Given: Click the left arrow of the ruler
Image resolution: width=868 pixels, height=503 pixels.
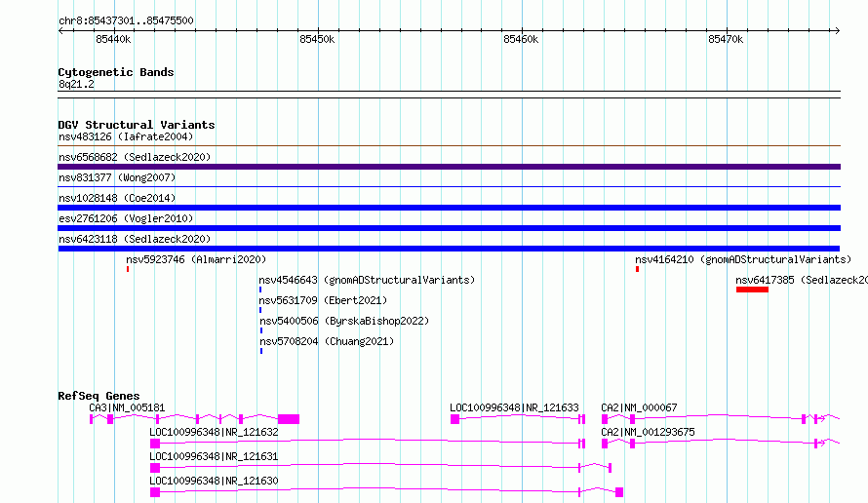Looking at the screenshot, I should [60, 30].
